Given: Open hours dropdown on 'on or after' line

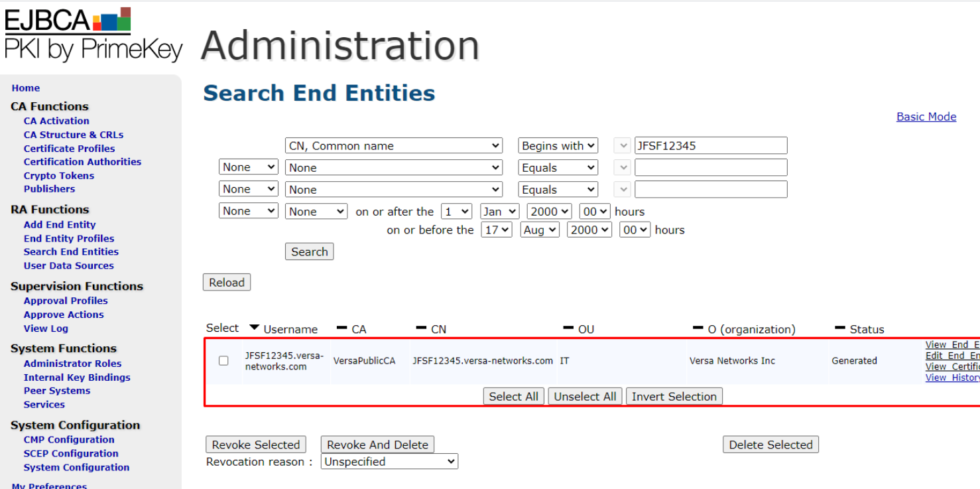Looking at the screenshot, I should [595, 212].
